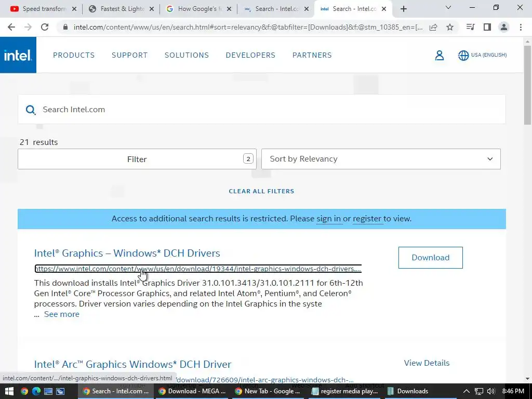Open the Chrome profile avatar

tap(504, 27)
